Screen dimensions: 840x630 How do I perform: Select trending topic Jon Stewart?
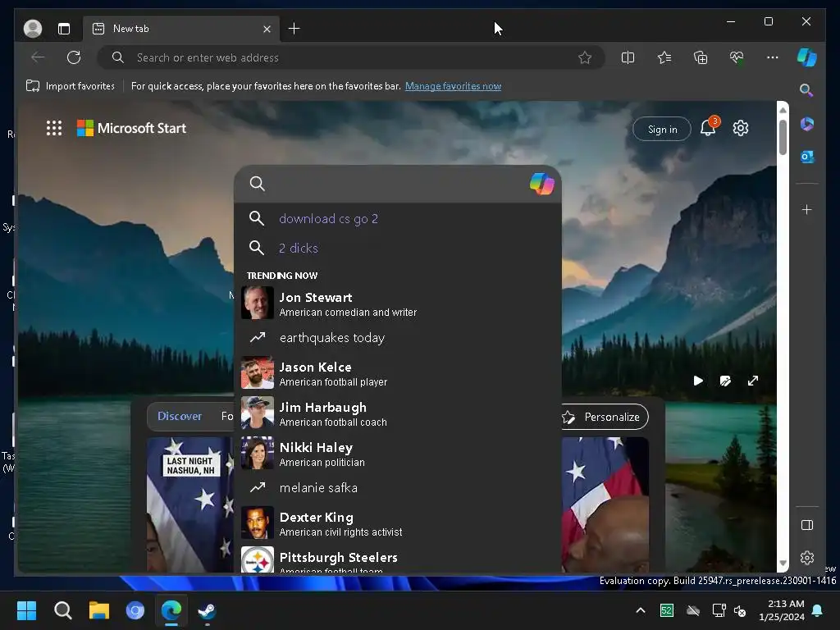coord(398,304)
